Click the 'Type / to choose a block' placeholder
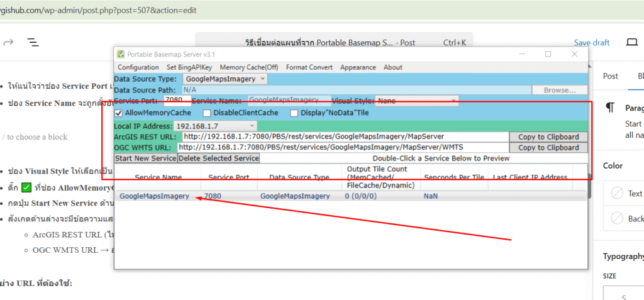This screenshot has width=644, height=300. click(x=35, y=137)
